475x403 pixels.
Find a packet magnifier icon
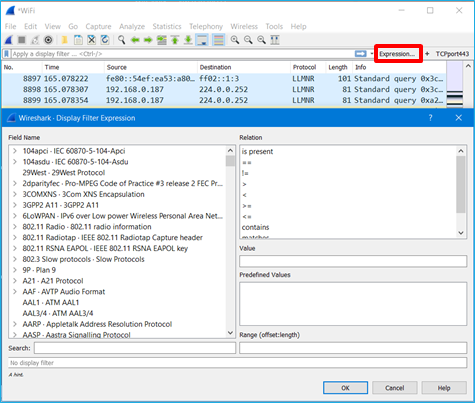[x=122, y=40]
